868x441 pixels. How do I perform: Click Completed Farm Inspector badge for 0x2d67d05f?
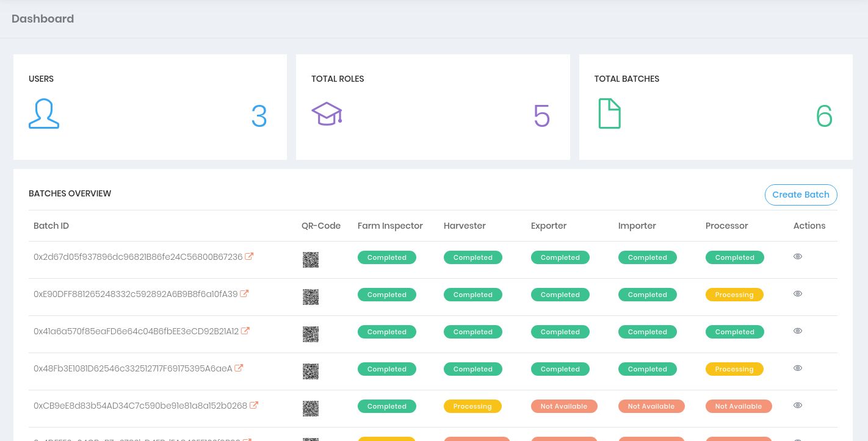[x=387, y=257]
